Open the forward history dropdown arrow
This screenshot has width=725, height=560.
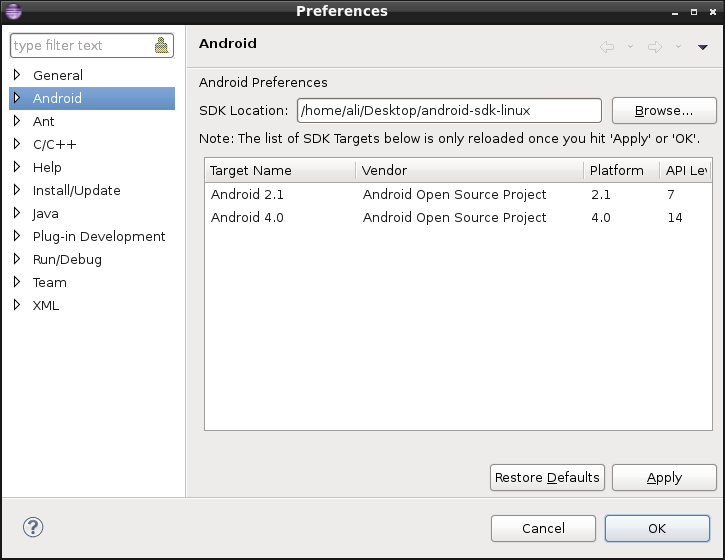[678, 47]
